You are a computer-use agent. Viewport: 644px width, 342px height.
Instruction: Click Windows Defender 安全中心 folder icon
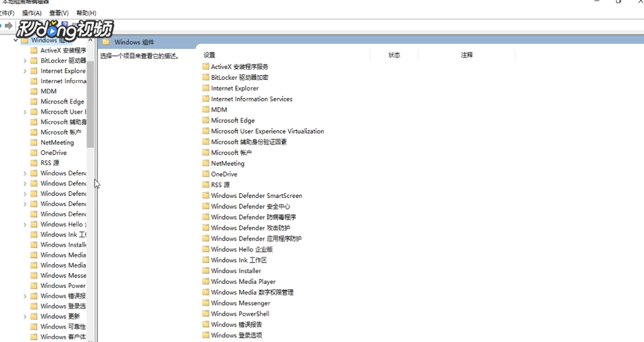coord(205,205)
